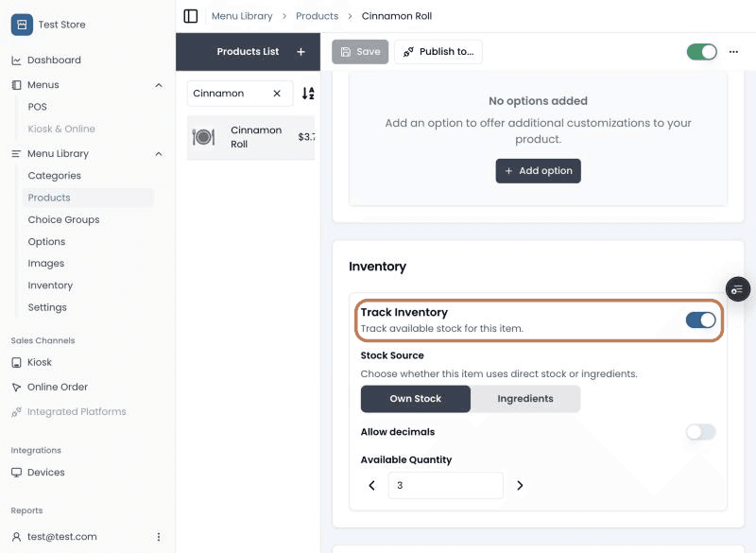Open the Images sidebar item
756x553 pixels.
click(x=45, y=264)
